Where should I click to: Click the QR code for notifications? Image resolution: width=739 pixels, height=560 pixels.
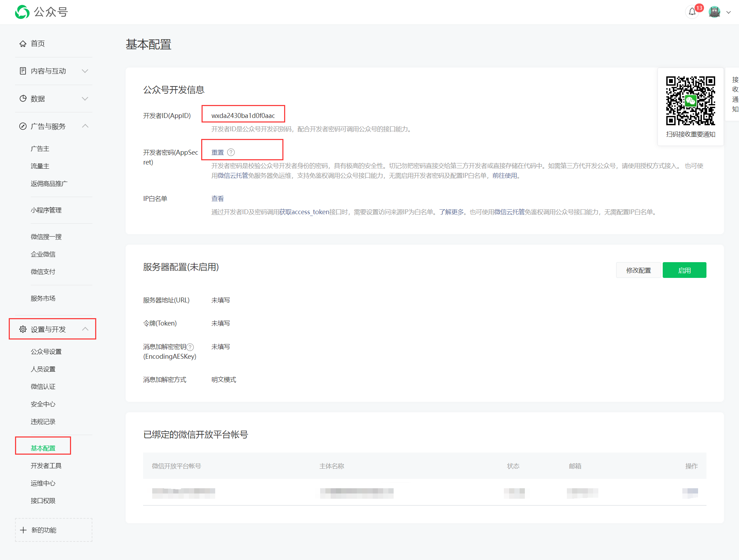pos(690,101)
